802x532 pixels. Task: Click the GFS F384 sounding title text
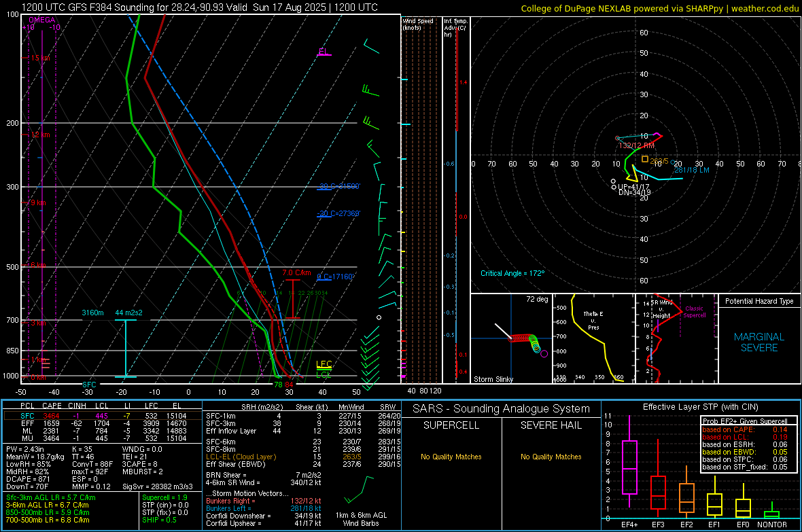click(199, 7)
